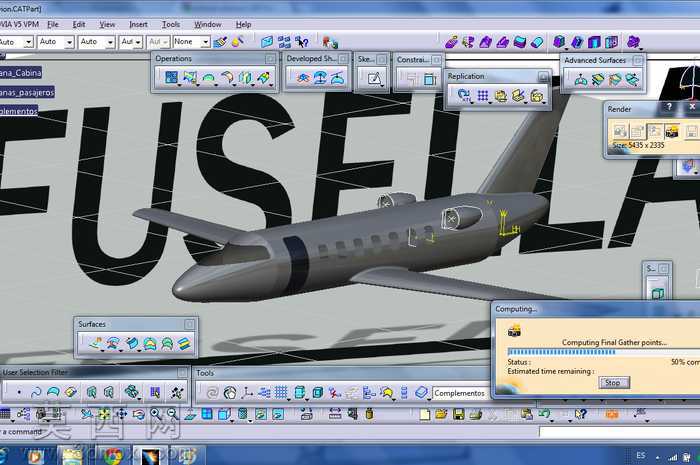The height and width of the screenshot is (465, 700).
Task: Click the Save floppy disk icon
Action: (458, 414)
